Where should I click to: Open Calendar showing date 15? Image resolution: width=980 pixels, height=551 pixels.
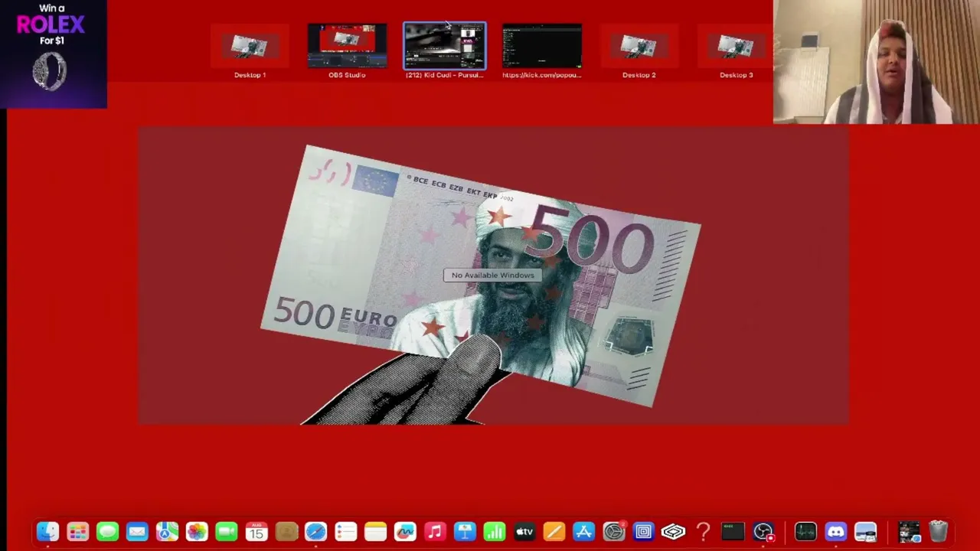point(256,531)
